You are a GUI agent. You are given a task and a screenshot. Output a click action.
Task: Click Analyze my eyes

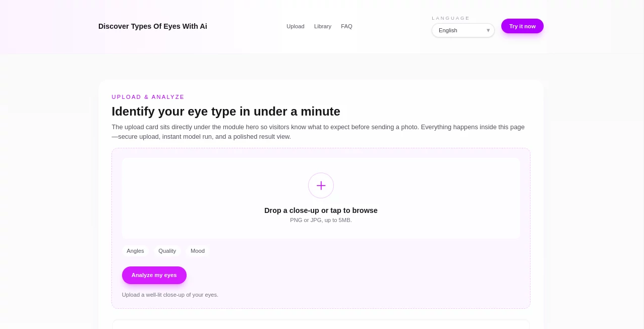(154, 275)
